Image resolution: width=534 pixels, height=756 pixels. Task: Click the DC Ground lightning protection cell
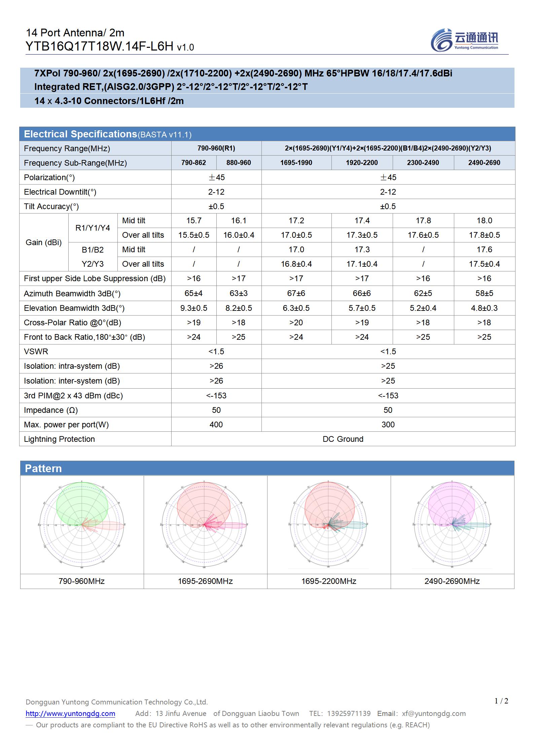pos(343,439)
